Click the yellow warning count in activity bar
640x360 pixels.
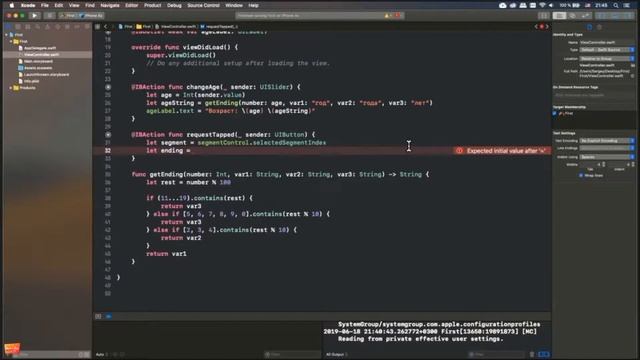click(387, 16)
